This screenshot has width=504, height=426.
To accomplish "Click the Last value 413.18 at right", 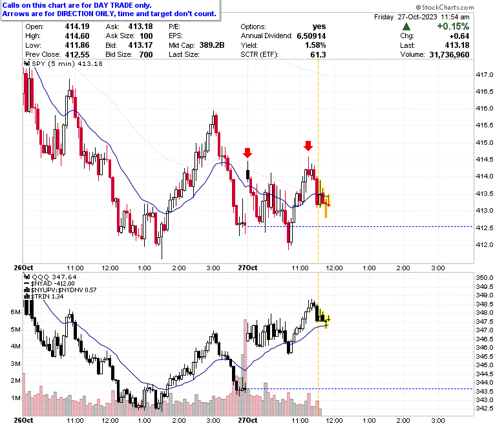I will coord(457,45).
